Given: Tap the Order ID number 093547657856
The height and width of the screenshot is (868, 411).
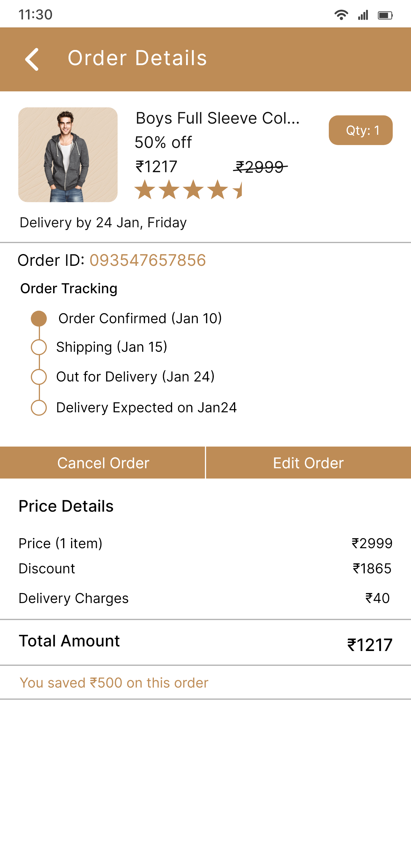Looking at the screenshot, I should pyautogui.click(x=148, y=260).
